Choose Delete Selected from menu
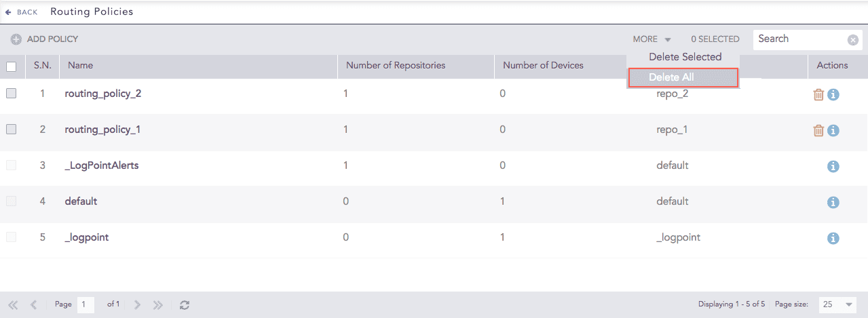 pos(684,57)
